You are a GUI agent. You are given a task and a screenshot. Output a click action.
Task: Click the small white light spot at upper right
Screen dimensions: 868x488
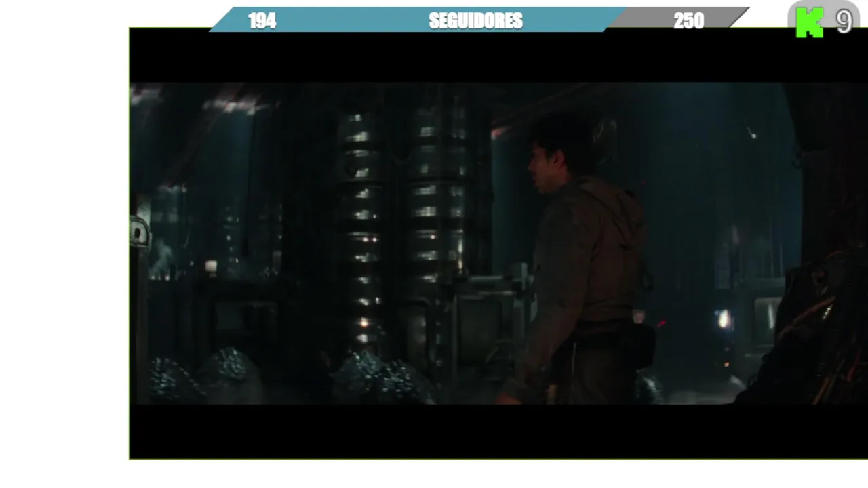[752, 135]
